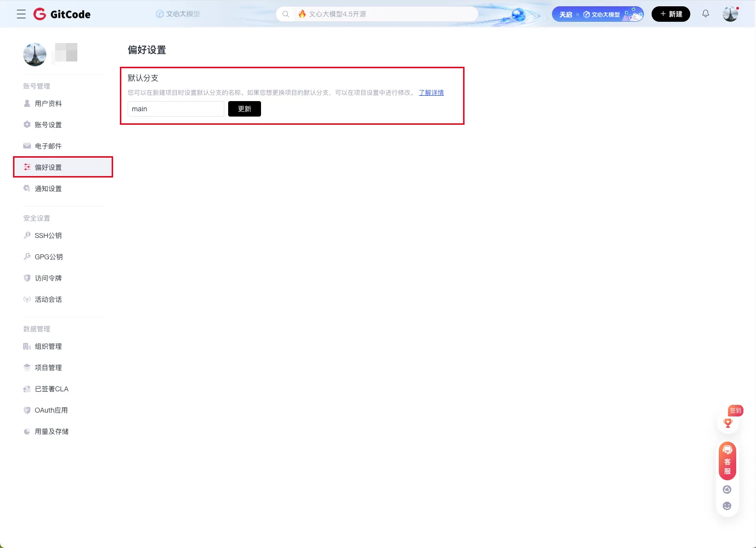Go to 账号设置 settings page
Image resolution: width=756 pixels, height=548 pixels.
pos(48,125)
